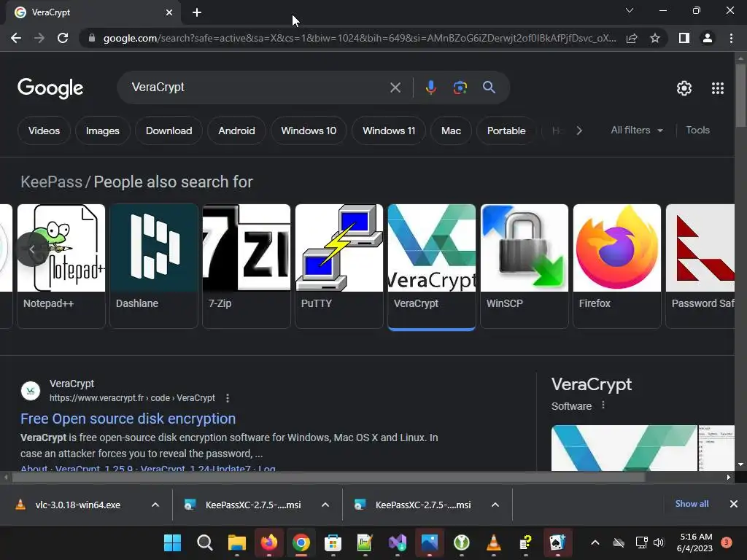Expand options for vlc-3.0.18-win64.exe download
The image size is (747, 560).
pyautogui.click(x=155, y=505)
